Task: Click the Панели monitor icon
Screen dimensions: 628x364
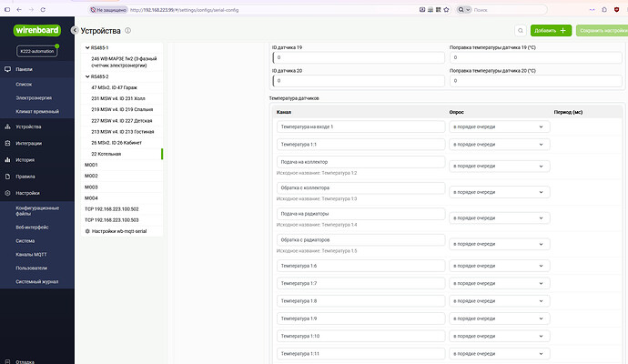Action: pyautogui.click(x=7, y=69)
